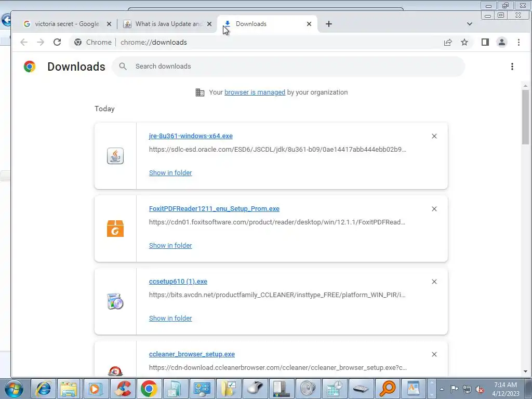Close the Downloads tab
The height and width of the screenshot is (399, 532).
tap(309, 24)
